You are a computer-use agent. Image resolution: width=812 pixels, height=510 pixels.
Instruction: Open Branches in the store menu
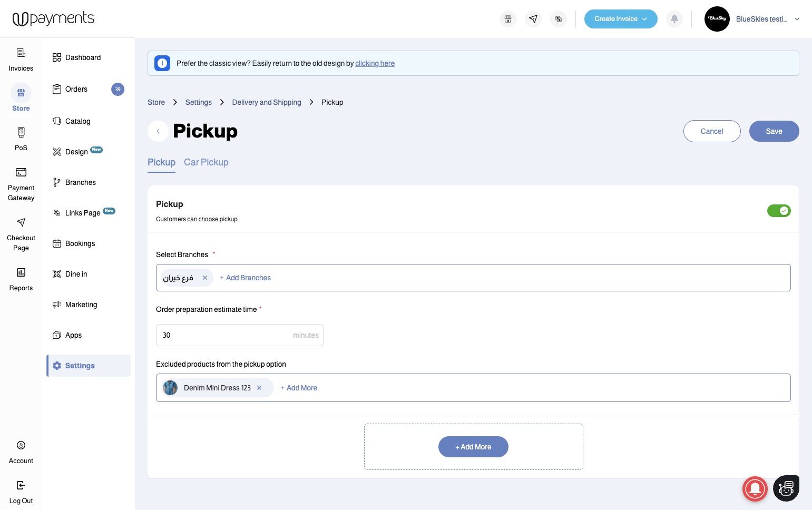[x=80, y=182]
